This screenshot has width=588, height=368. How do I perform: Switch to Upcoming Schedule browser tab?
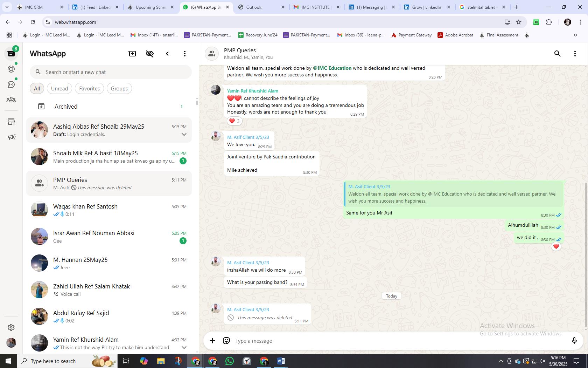tap(151, 7)
